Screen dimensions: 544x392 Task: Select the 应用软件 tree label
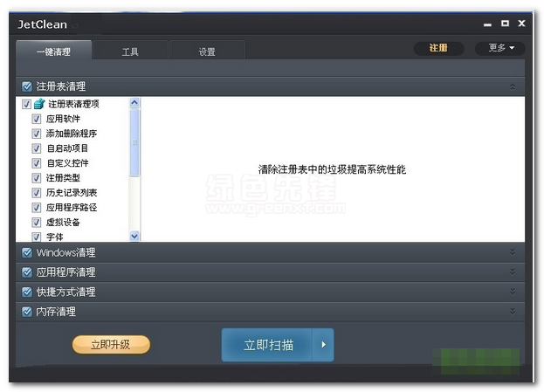tap(63, 119)
